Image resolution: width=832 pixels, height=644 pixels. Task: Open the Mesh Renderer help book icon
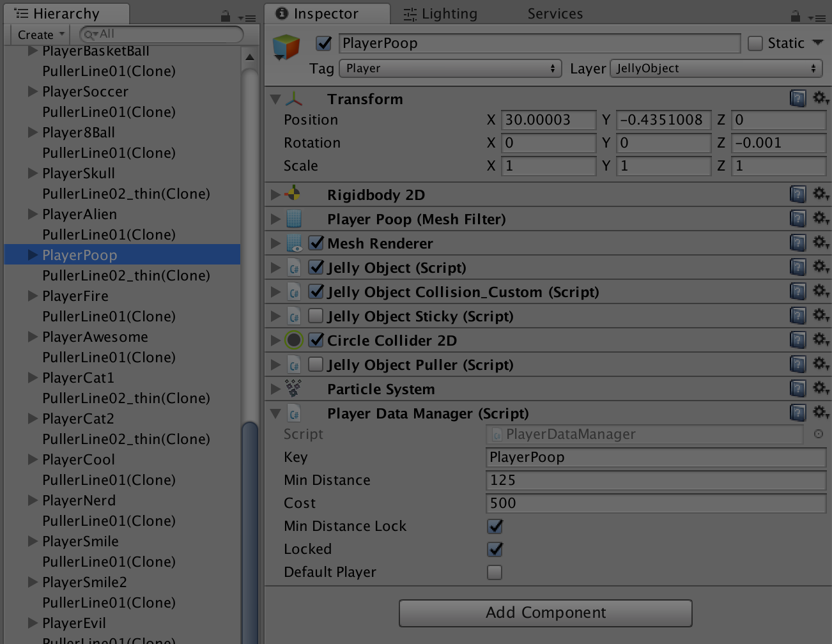click(797, 242)
